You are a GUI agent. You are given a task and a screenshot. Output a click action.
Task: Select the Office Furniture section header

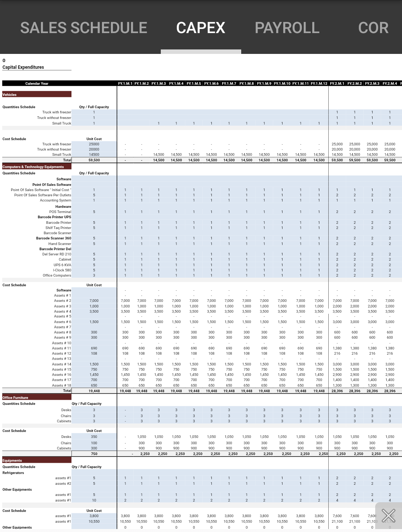pos(37,397)
